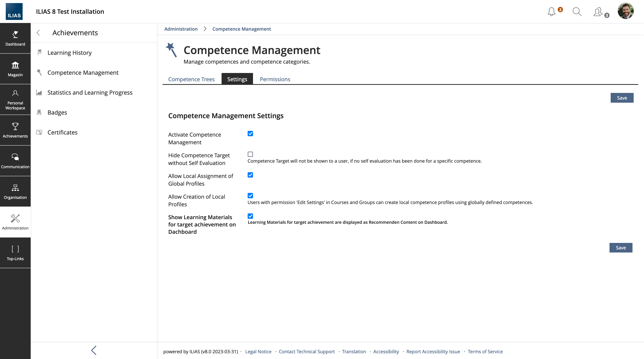Open the Legal Notice footer link
Screen dimensions: 644x359
point(258,352)
